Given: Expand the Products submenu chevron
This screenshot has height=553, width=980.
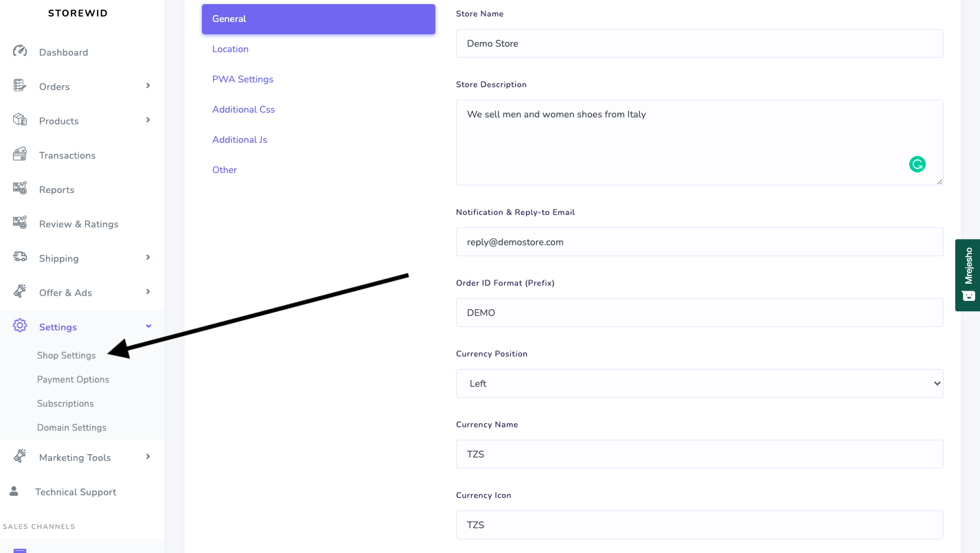Looking at the screenshot, I should (x=148, y=120).
